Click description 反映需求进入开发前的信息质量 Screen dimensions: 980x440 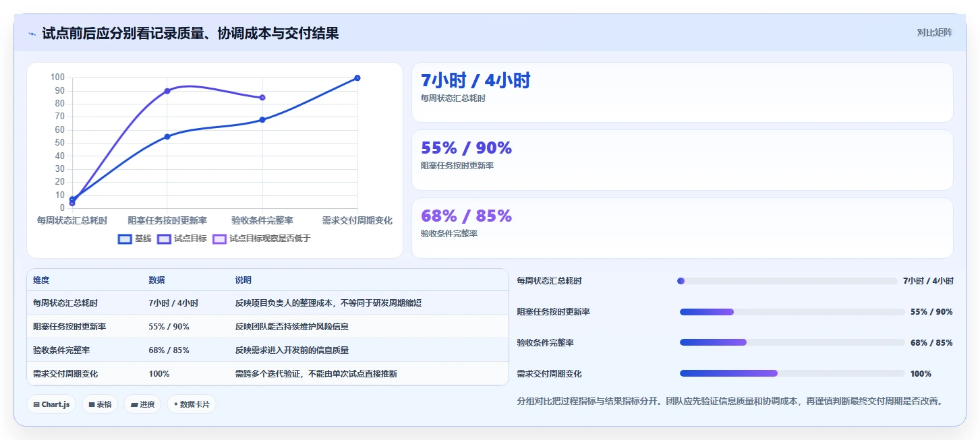(292, 350)
